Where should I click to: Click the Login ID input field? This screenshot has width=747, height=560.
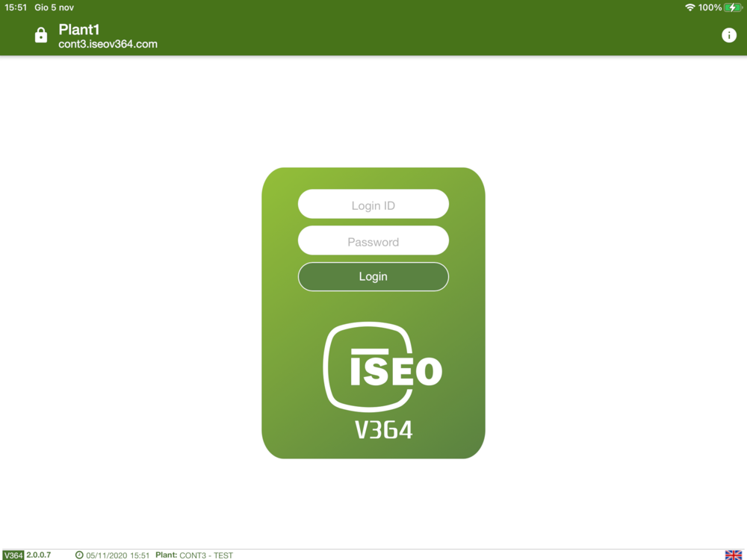(x=373, y=205)
